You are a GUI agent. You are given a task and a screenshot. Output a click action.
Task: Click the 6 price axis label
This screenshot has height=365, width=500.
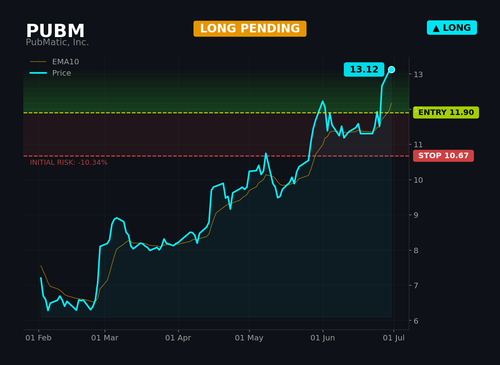click(416, 321)
